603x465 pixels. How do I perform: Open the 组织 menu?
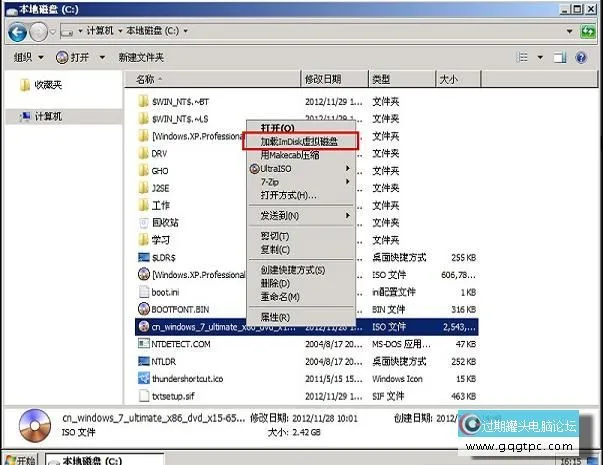28,58
